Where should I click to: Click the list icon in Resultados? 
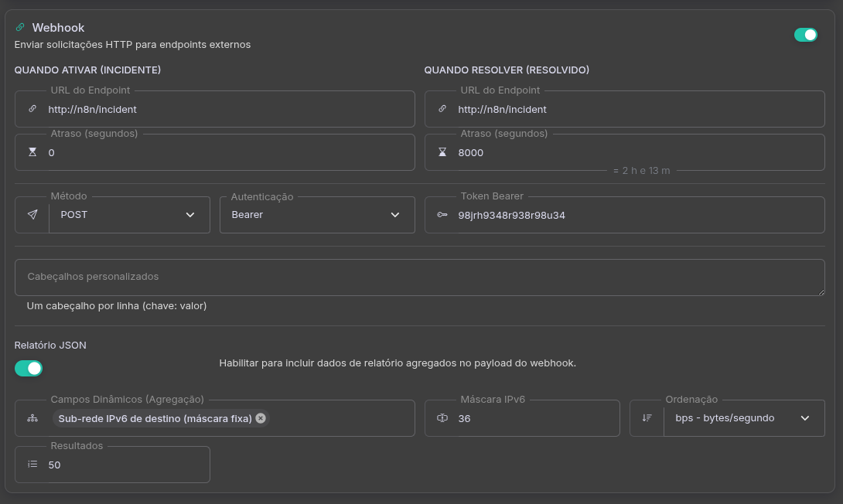(32, 465)
